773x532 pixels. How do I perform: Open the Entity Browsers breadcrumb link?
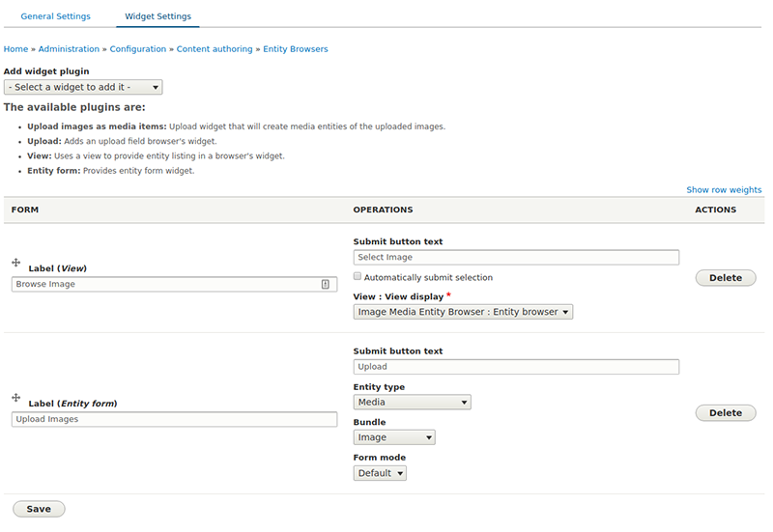[296, 49]
